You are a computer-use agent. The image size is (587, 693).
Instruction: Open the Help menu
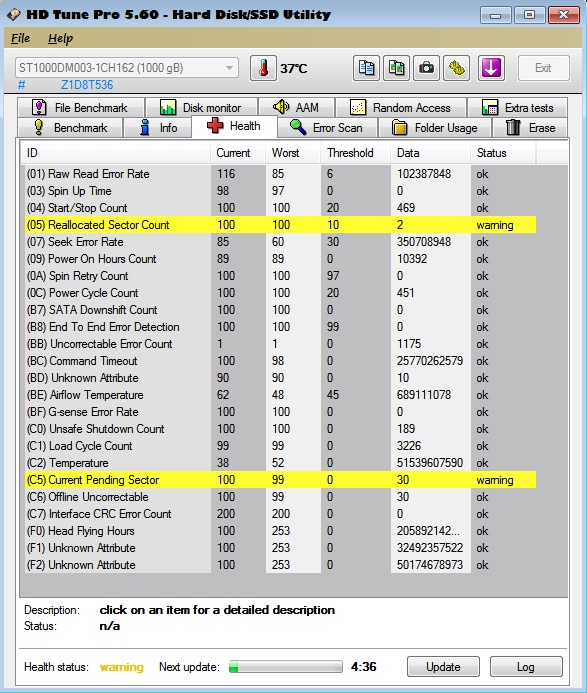tap(60, 38)
